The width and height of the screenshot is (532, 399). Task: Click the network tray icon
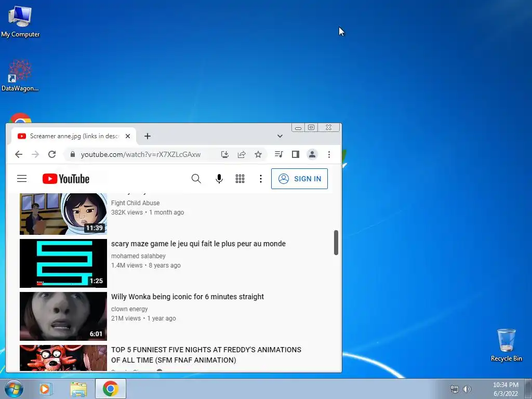point(454,389)
